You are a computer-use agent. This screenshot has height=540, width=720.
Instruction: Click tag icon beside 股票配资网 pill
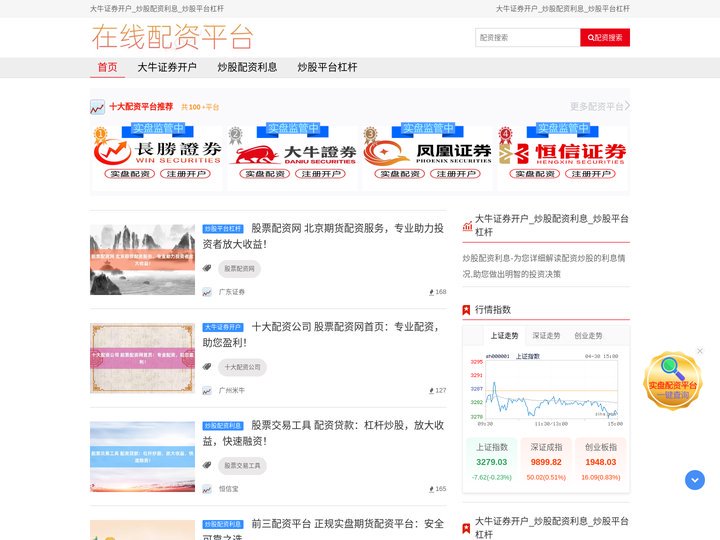point(207,268)
